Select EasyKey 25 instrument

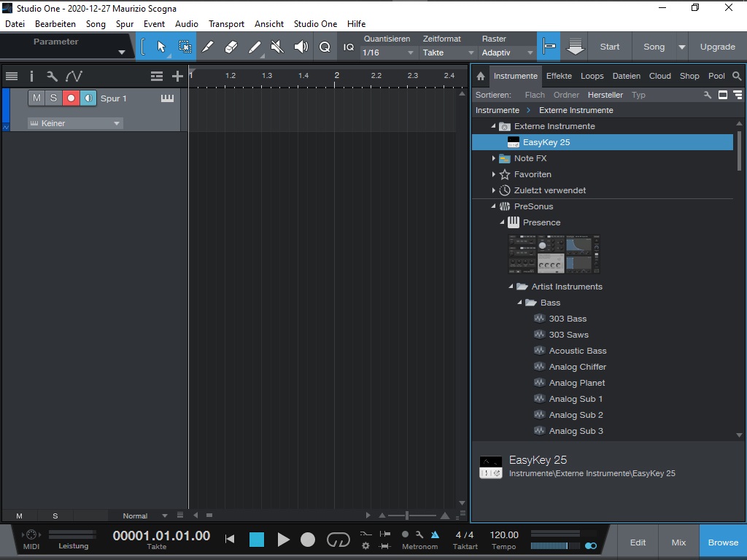coord(602,142)
